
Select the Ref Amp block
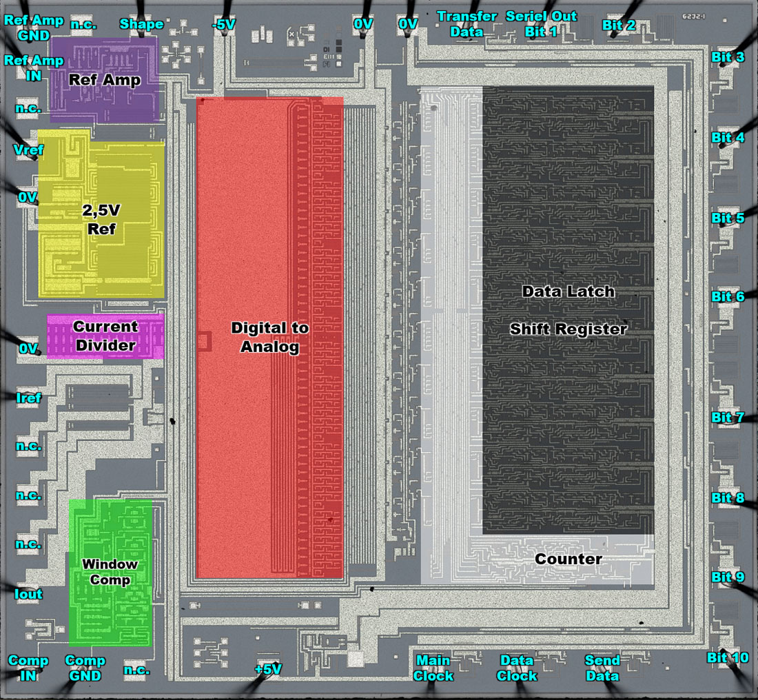coord(103,79)
